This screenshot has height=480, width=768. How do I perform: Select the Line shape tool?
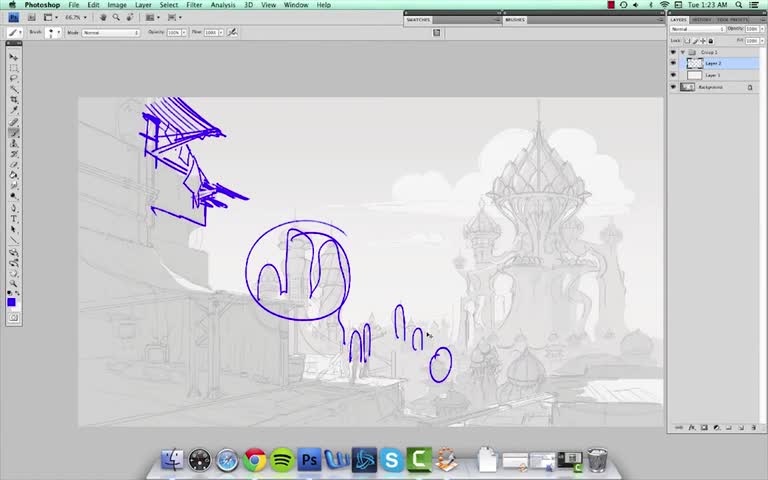point(14,240)
